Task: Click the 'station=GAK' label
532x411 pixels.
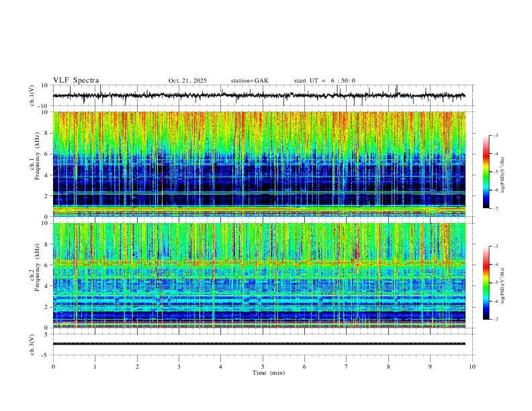Action: [x=249, y=81]
